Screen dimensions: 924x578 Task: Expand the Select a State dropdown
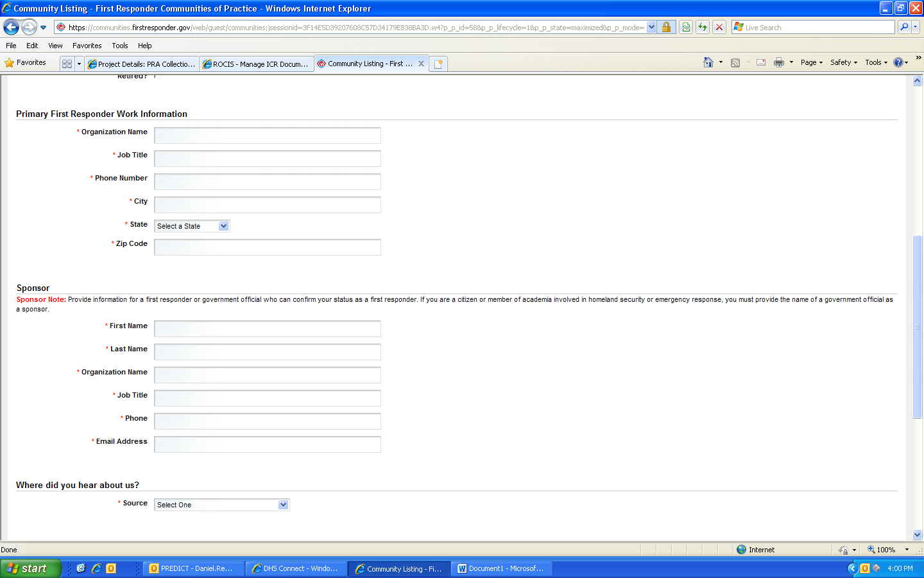(192, 226)
